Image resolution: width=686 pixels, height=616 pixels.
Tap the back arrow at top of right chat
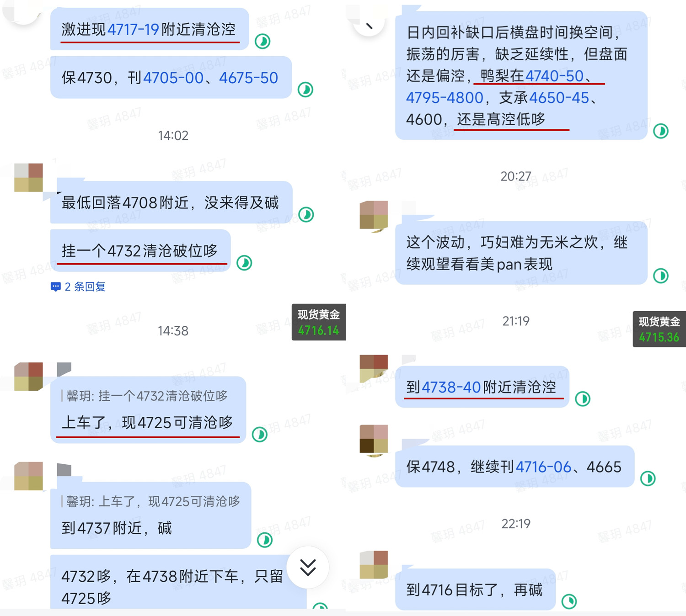coord(369,26)
